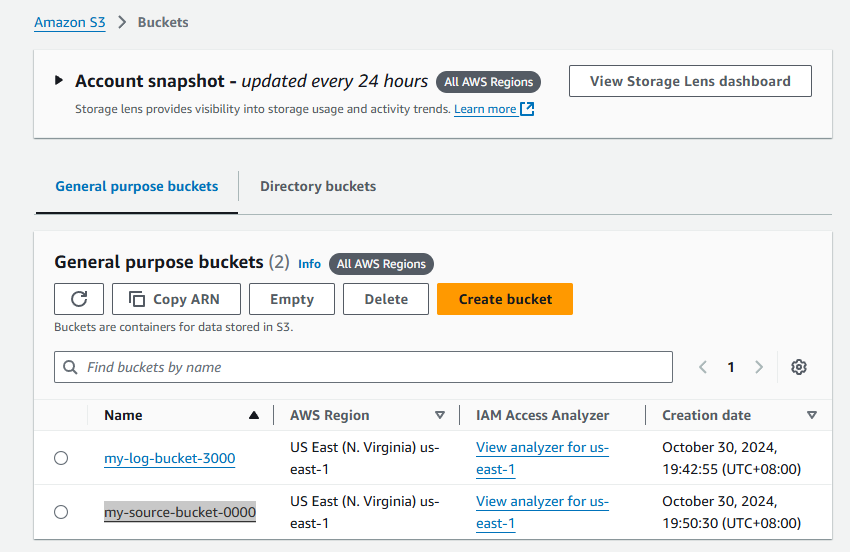Sort table by AWS Region column arrow
Screen dimensions: 850x552
pos(440,415)
